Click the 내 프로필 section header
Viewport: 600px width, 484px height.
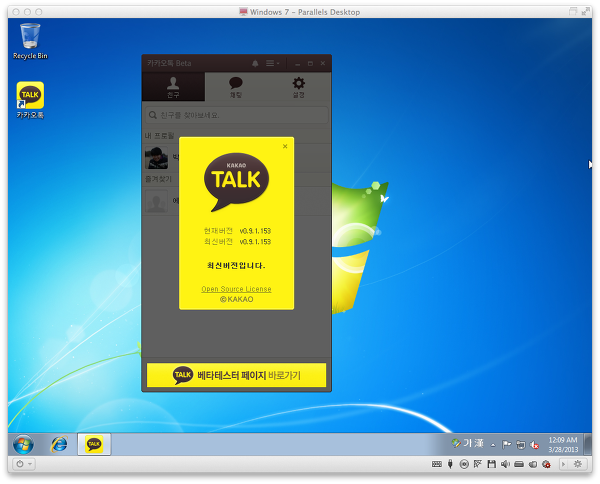[160, 136]
